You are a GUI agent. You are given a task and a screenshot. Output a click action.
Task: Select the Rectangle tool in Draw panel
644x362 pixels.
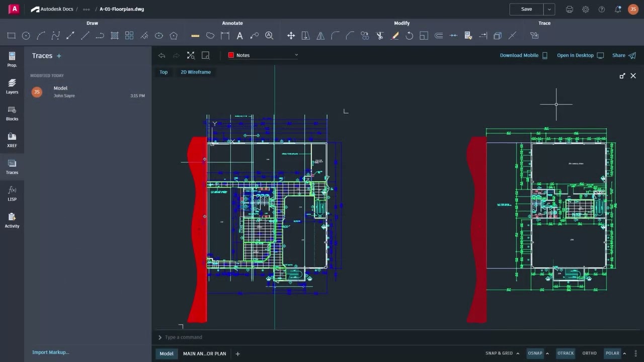coord(11,35)
